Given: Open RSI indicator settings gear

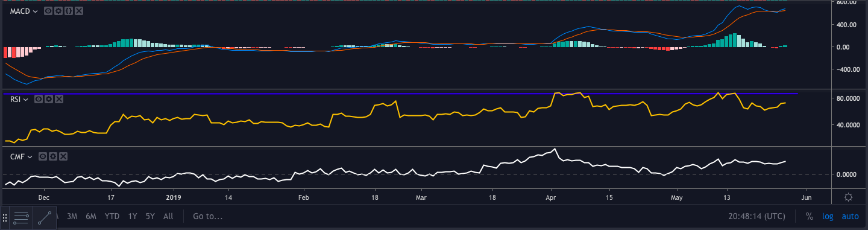Looking at the screenshot, I should pyautogui.click(x=49, y=99).
